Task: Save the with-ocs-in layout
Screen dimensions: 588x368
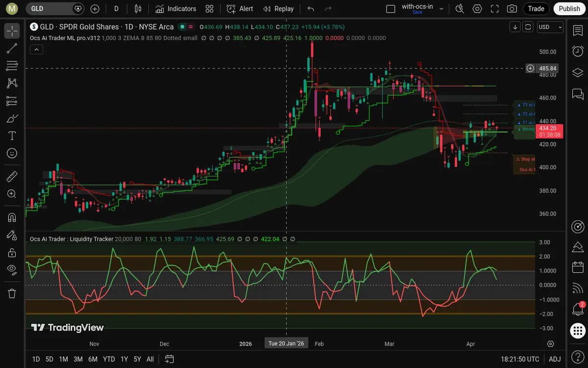Action: tap(417, 12)
